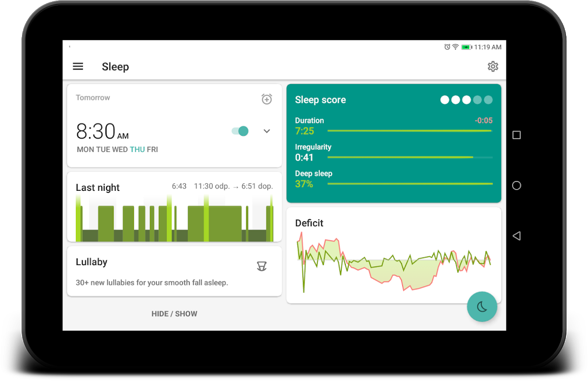Tap the Sleep score rating dots
Image resolution: width=588 pixels, height=381 pixels.
coord(466,100)
